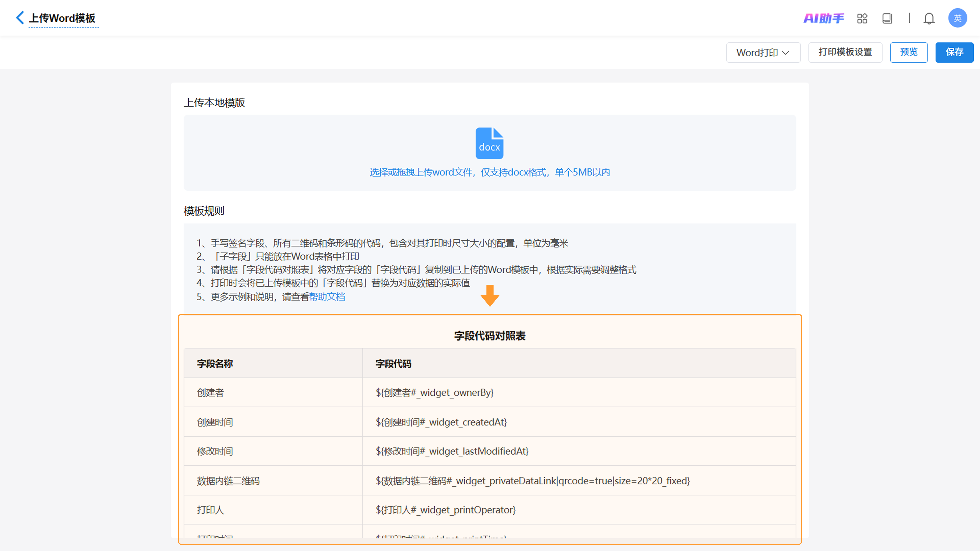This screenshot has width=980, height=551.
Task: Click the upload word file text link
Action: coord(490,172)
